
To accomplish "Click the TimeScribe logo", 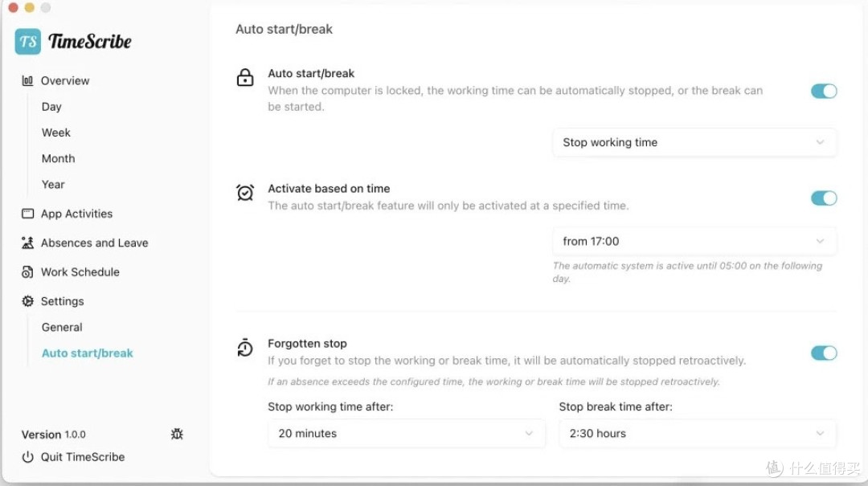I will tap(73, 41).
